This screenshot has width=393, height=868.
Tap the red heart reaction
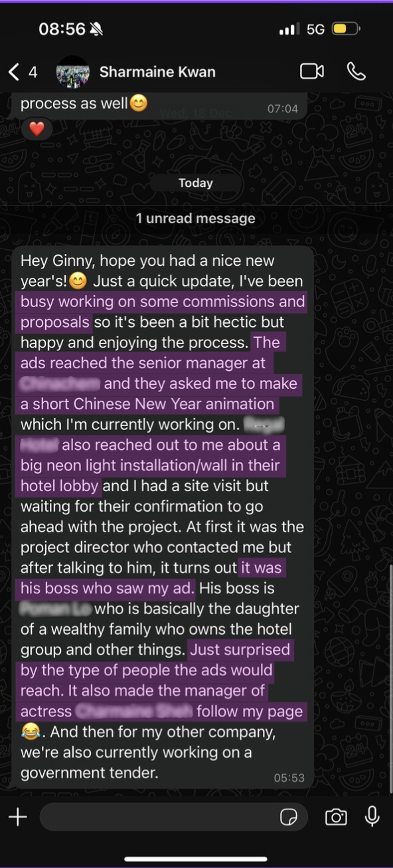click(x=37, y=129)
